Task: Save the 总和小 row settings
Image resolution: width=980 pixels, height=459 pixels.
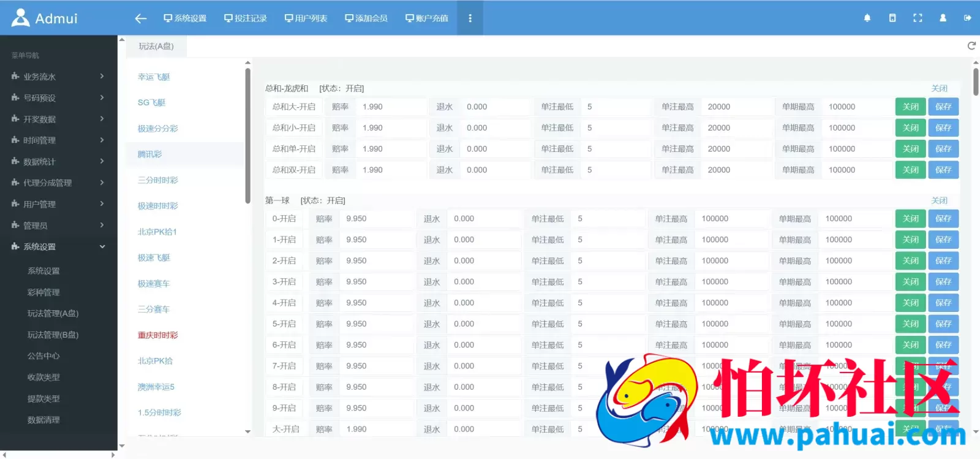Action: 943,127
